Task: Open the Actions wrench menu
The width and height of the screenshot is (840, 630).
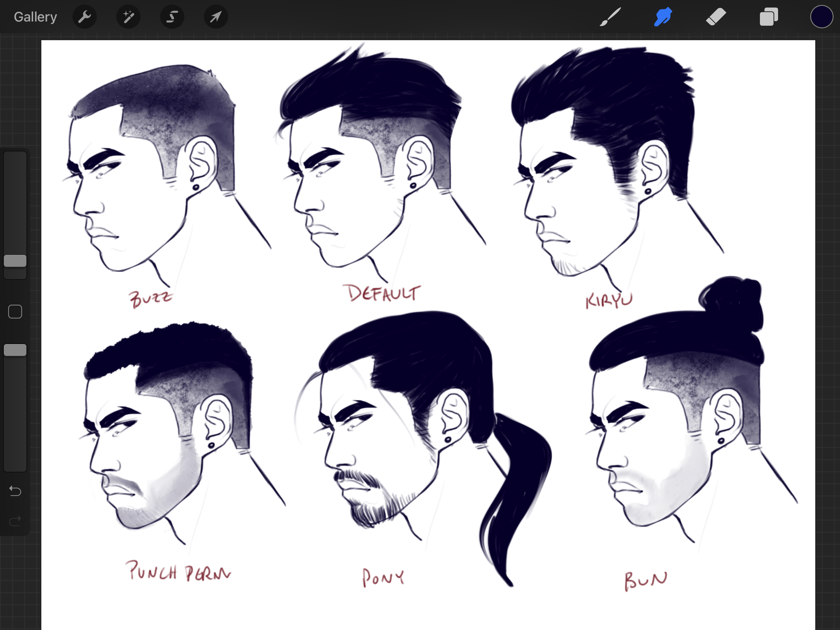Action: 84,17
